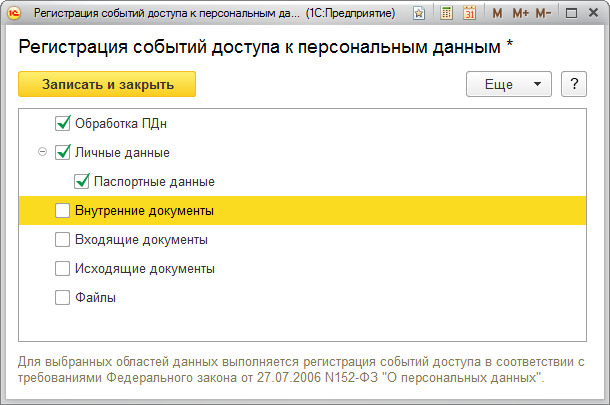Open the calculator from title bar
The width and height of the screenshot is (610, 405).
point(446,14)
